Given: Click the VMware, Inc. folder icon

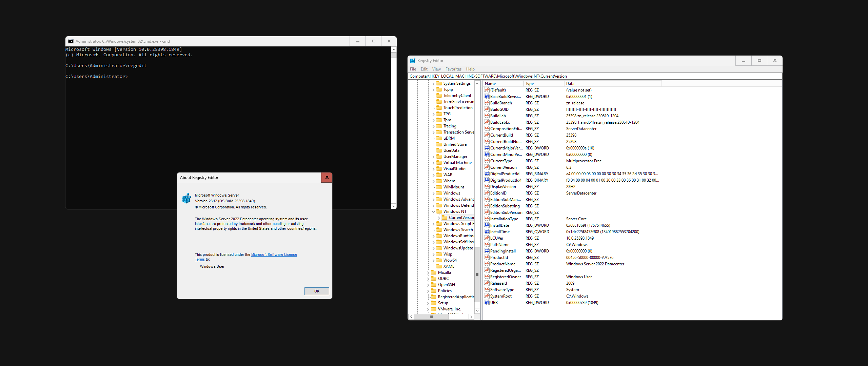Looking at the screenshot, I should click(x=434, y=309).
